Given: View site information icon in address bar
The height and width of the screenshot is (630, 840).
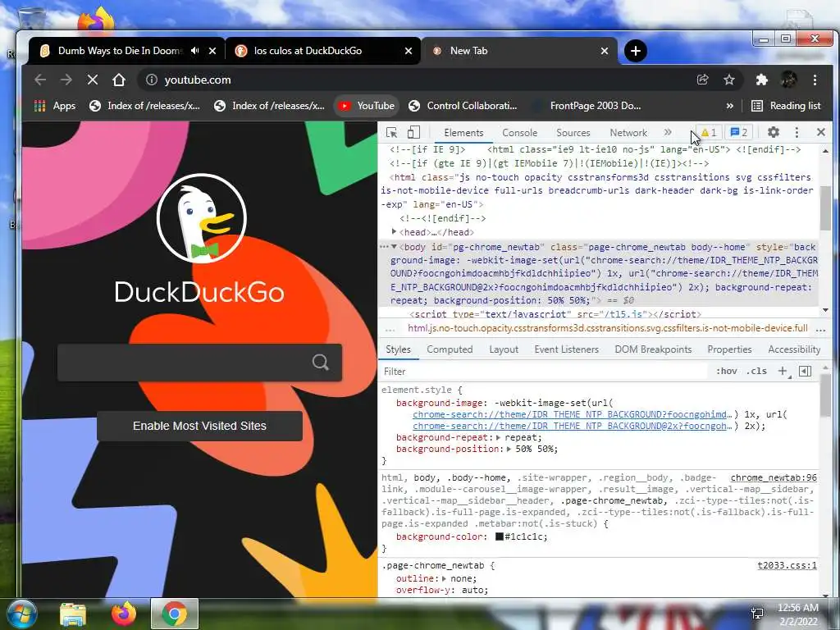Looking at the screenshot, I should point(152,80).
